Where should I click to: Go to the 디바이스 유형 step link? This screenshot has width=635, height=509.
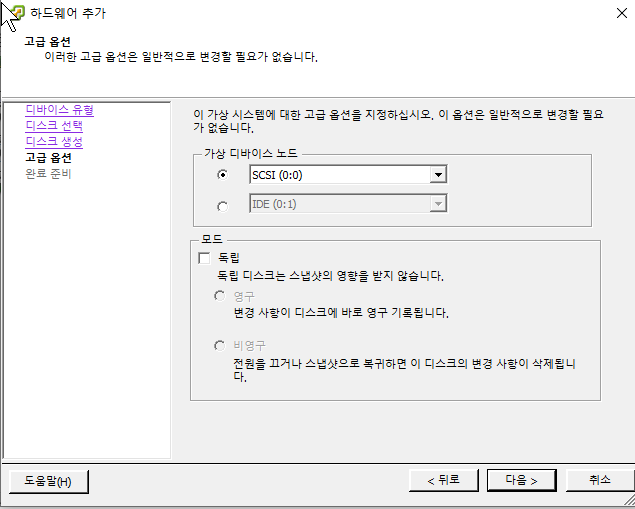[60, 110]
